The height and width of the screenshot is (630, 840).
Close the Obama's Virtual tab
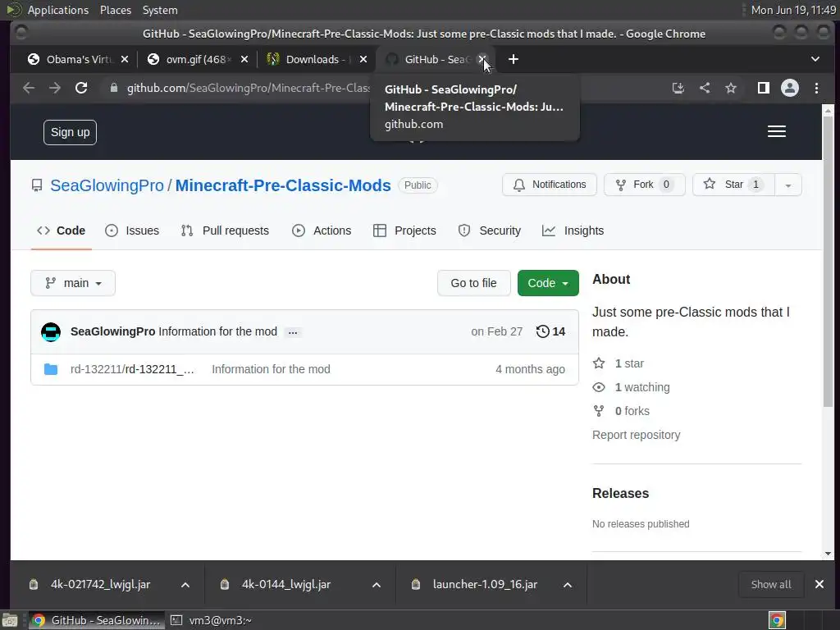click(x=125, y=59)
